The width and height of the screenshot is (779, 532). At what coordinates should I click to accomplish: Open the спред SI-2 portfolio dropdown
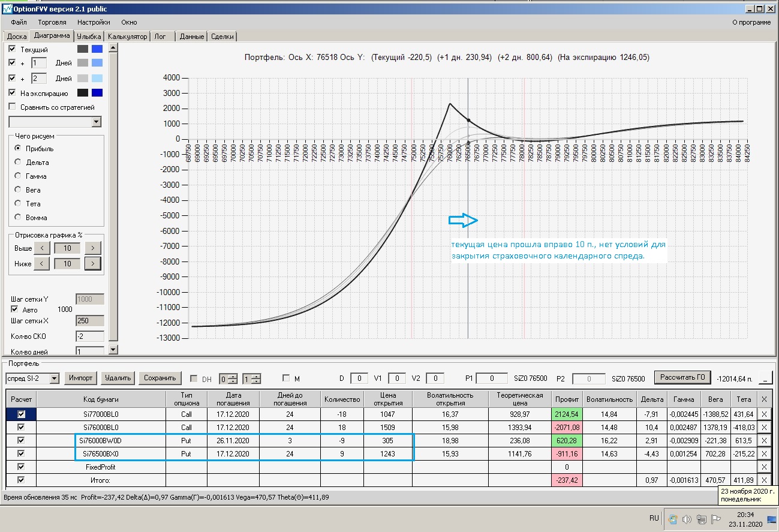coord(55,378)
